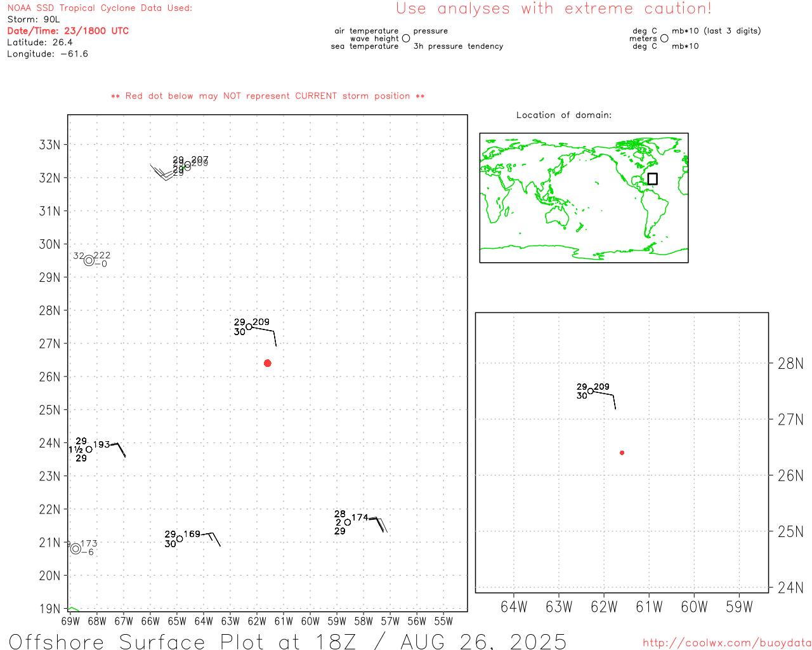
Task: Click buoy station circle reporting pressure 193
Action: tap(89, 449)
